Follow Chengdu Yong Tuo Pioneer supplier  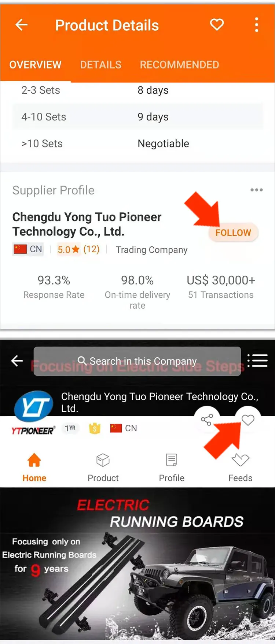pos(233,232)
